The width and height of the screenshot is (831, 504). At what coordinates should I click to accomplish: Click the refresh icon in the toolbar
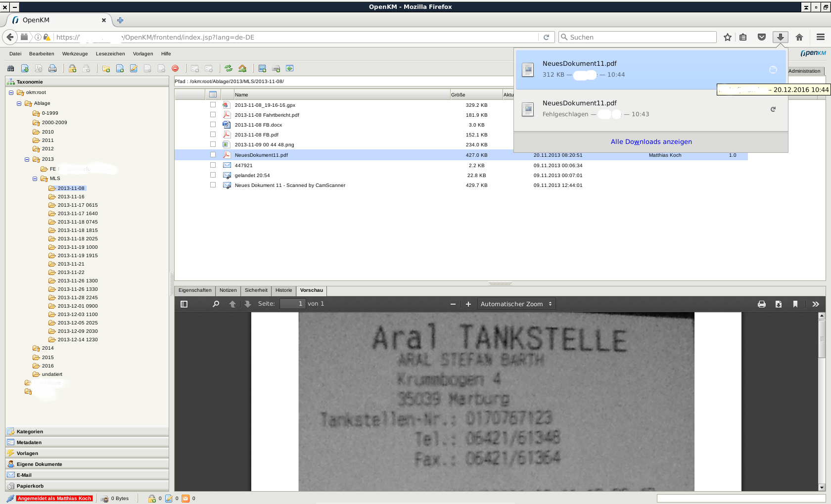228,68
